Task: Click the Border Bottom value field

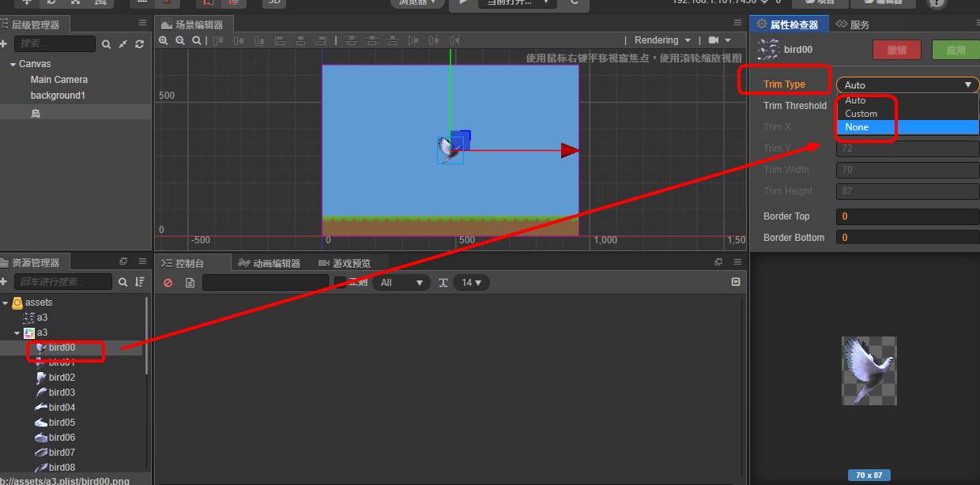Action: pyautogui.click(x=907, y=238)
